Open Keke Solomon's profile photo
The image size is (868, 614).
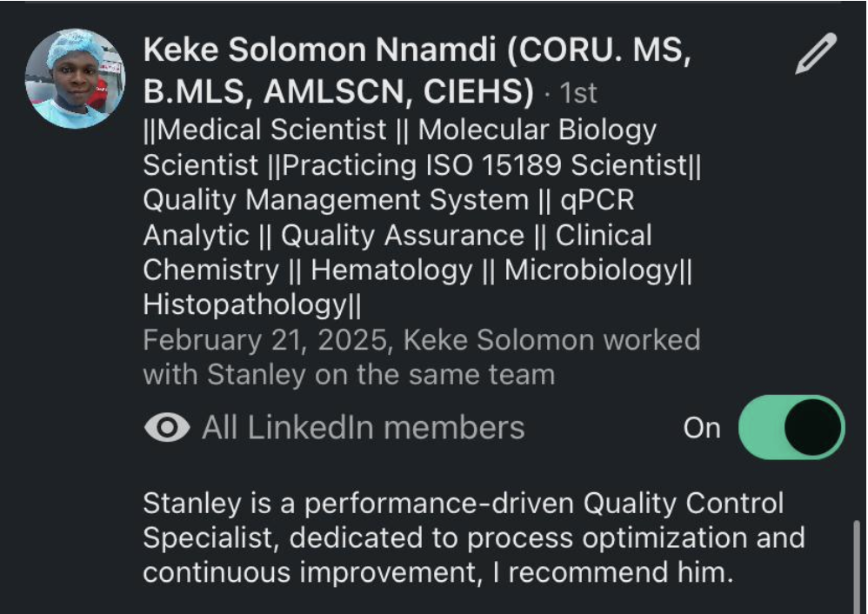pos(75,78)
